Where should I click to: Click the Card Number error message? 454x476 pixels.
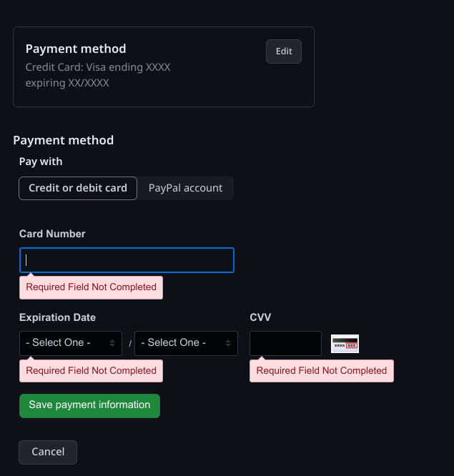91,287
